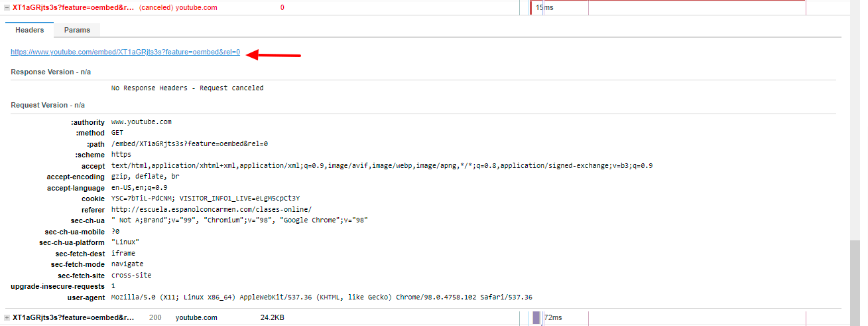Viewport: 868px width, 326px height.
Task: Click 'Request Version - n/a' heading
Action: (x=48, y=105)
